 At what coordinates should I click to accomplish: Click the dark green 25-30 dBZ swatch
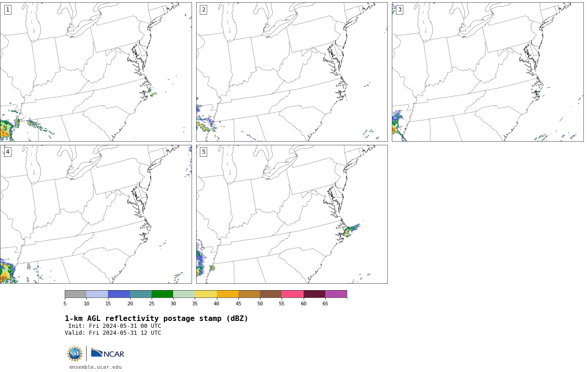pyautogui.click(x=162, y=294)
